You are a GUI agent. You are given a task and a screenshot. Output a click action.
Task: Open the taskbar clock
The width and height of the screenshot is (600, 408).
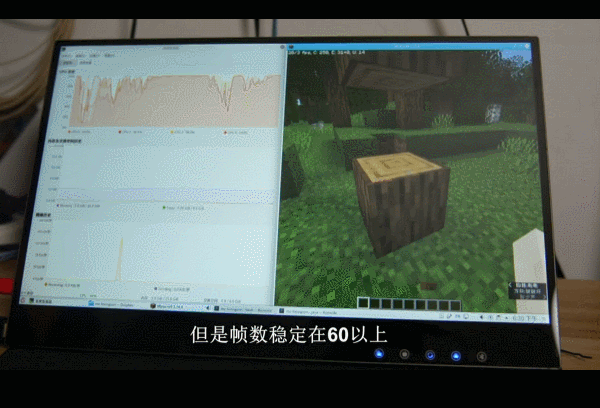pos(525,318)
